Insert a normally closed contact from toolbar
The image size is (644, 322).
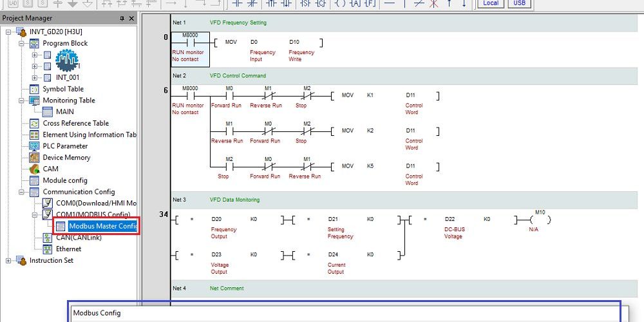[x=252, y=3]
